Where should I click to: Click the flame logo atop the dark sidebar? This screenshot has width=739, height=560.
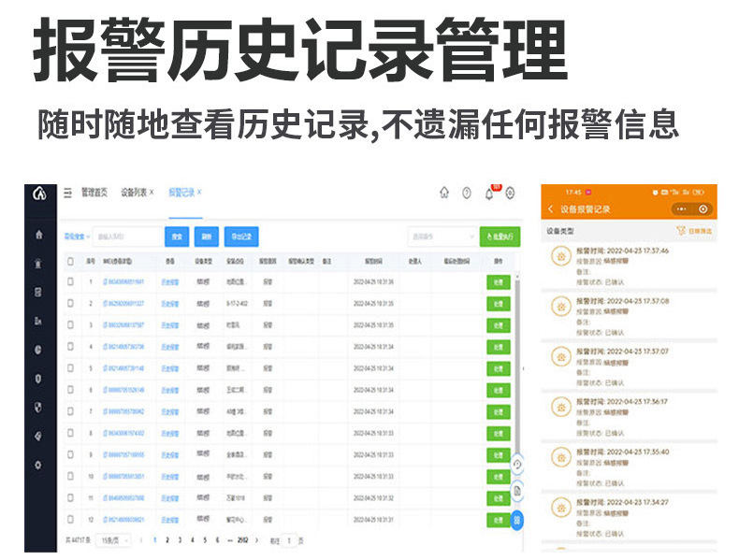[x=39, y=193]
